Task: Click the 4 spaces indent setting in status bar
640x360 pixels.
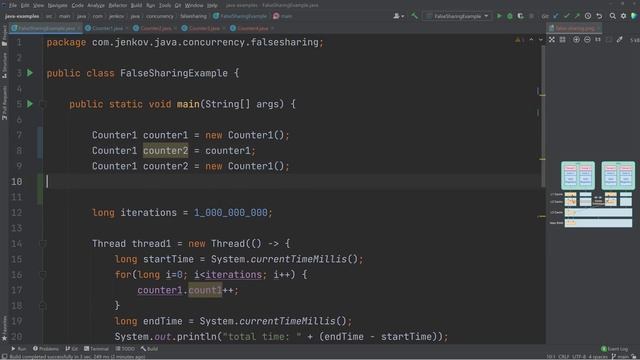Action: point(598,357)
